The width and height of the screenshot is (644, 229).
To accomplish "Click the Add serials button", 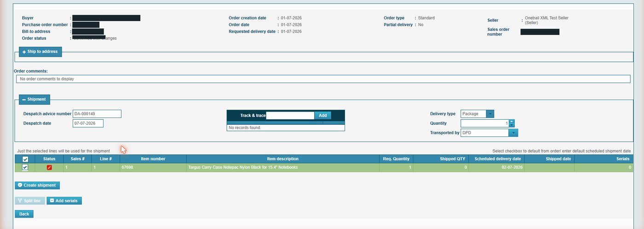I will (x=64, y=201).
